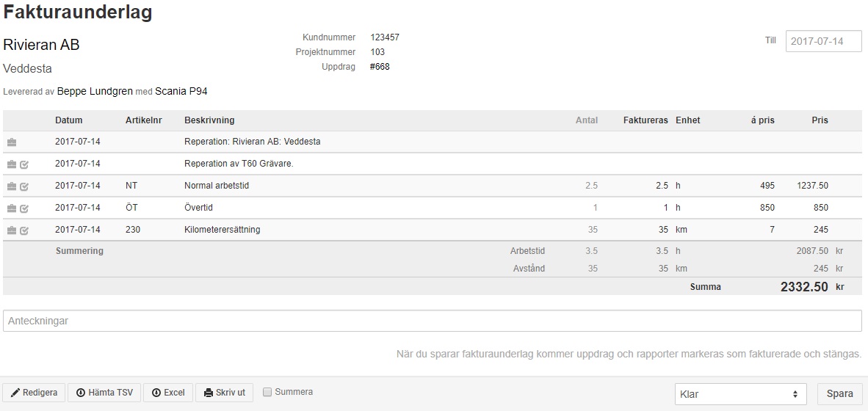Image resolution: width=868 pixels, height=411 pixels.
Task: Click Faktureras value for Kilometerersättning
Action: 663,230
